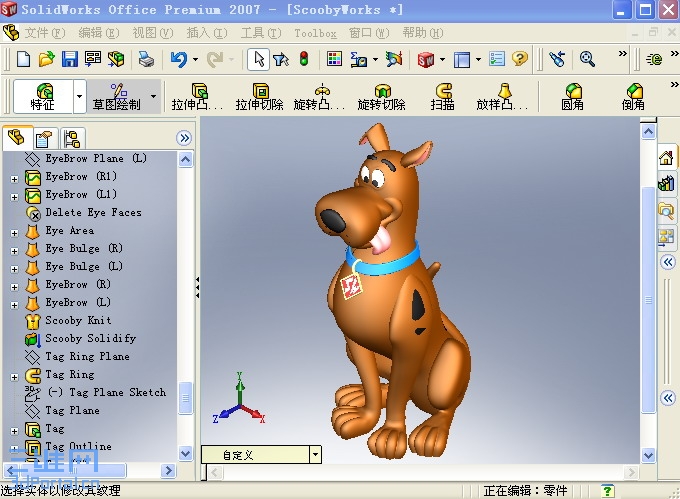Switch to the PropertyManager tab
This screenshot has height=499, width=680.
tap(44, 139)
